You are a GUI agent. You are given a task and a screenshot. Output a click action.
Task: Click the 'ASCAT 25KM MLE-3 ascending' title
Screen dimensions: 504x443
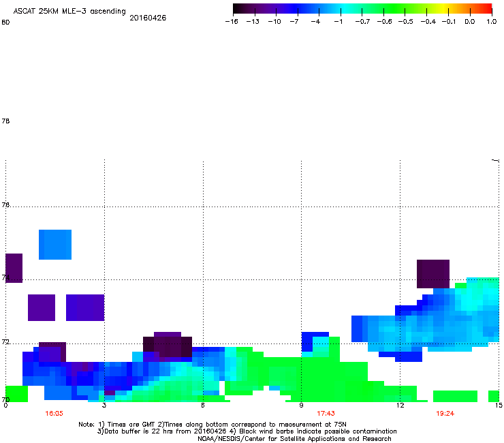[x=69, y=12]
